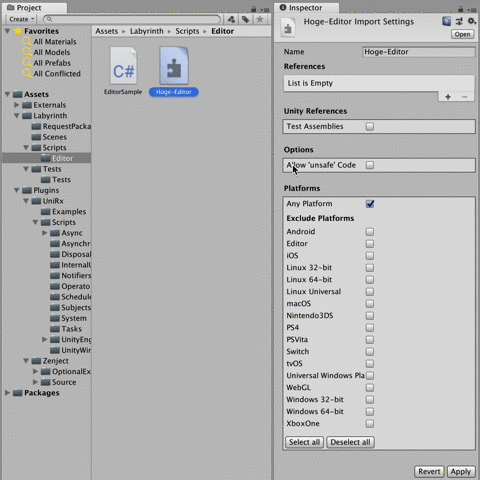The image size is (480, 480).
Task: Click the favorites star icon in toolbar
Action: coord(260,19)
